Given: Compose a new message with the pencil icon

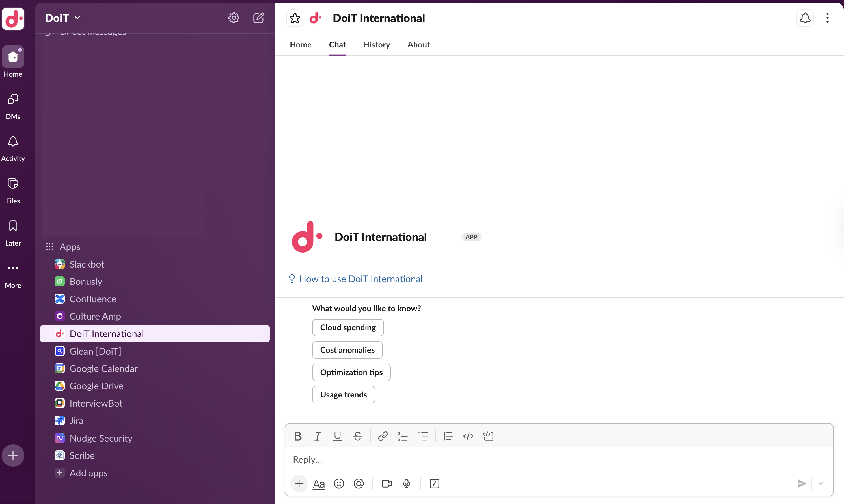Looking at the screenshot, I should pyautogui.click(x=259, y=18).
